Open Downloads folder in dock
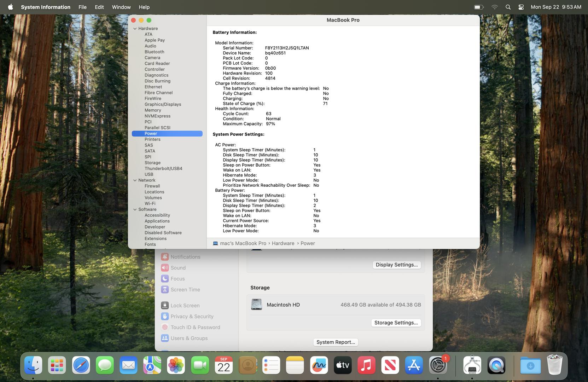588x382 pixels. click(x=530, y=365)
